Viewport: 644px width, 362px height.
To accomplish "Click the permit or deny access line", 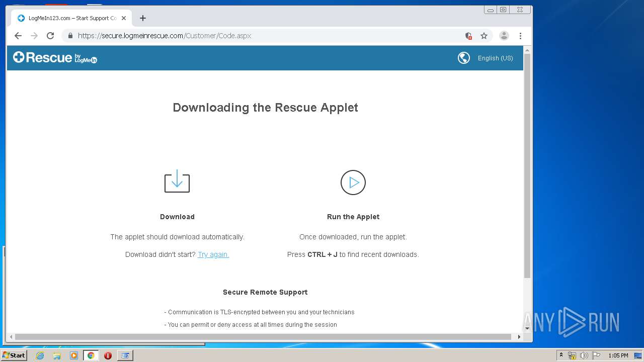I will (x=251, y=325).
